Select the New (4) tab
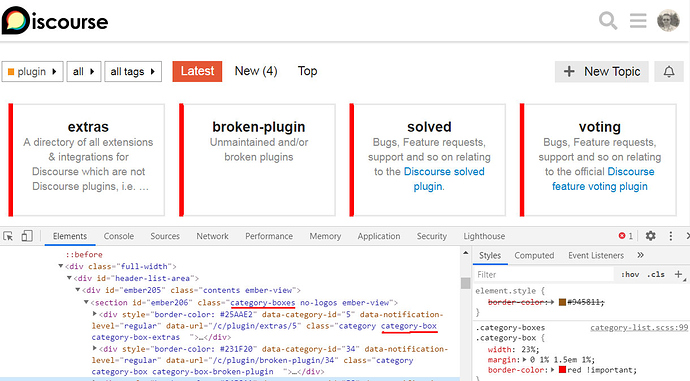The width and height of the screenshot is (690, 381). pyautogui.click(x=256, y=71)
